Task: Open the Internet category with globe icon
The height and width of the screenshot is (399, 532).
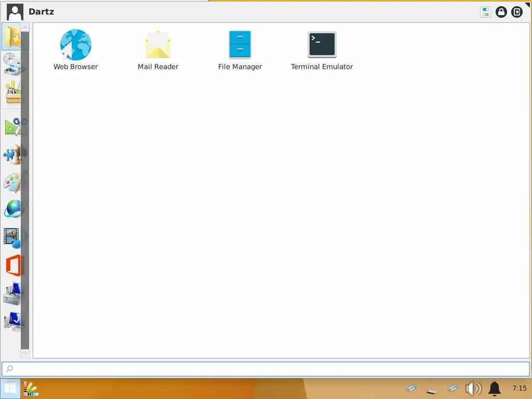Action: tap(13, 209)
